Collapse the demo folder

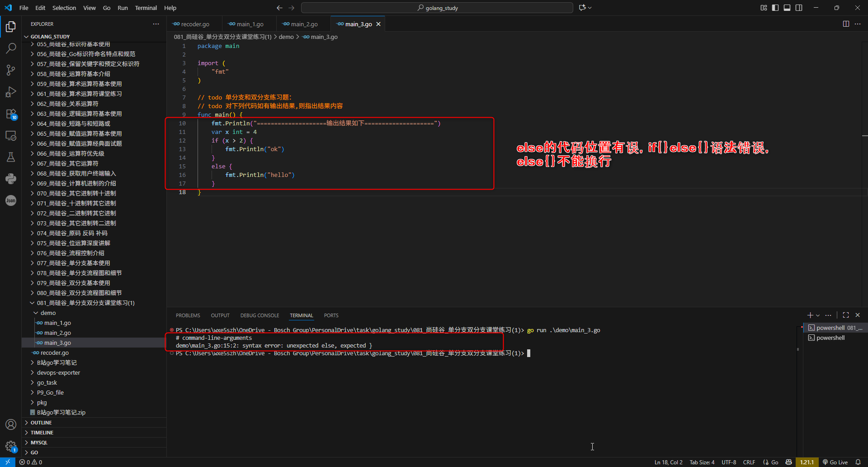[x=94, y=313]
